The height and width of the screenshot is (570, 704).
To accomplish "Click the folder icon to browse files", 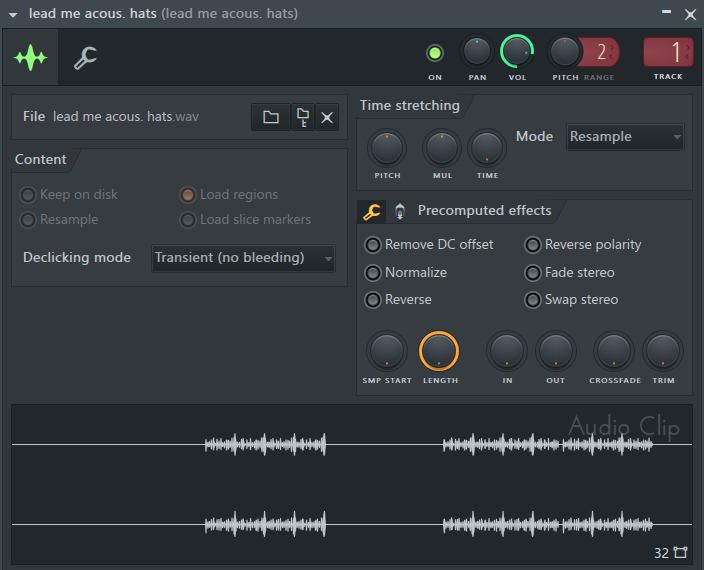I will [270, 117].
